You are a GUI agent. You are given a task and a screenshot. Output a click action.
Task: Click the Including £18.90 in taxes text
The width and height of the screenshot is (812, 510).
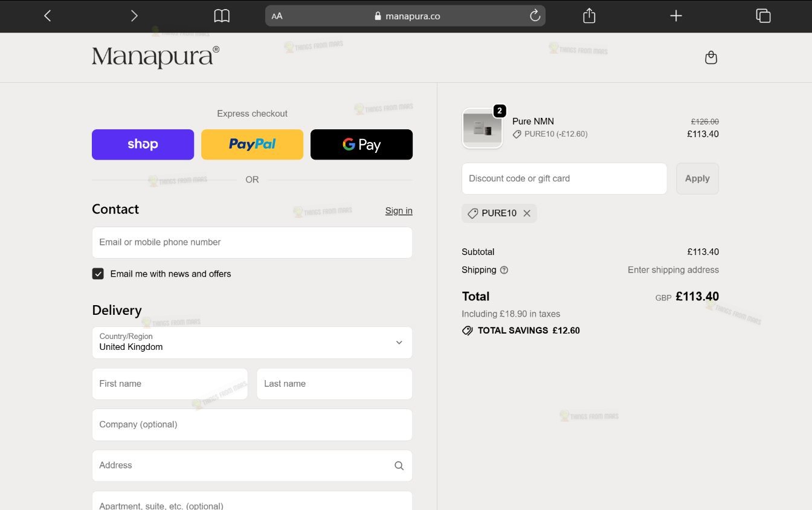click(511, 314)
